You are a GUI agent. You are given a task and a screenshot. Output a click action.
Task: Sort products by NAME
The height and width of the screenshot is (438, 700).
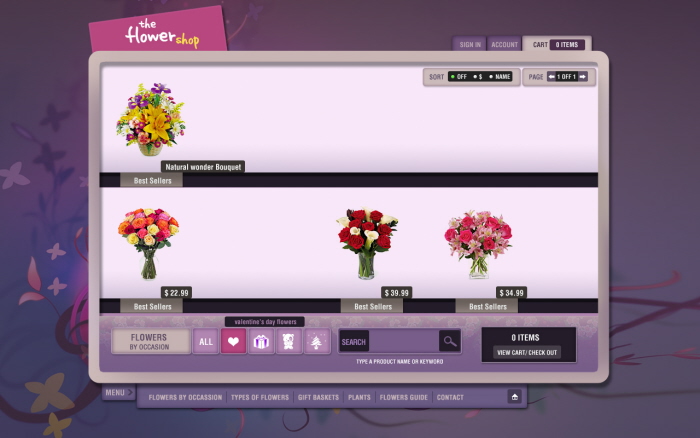499,77
